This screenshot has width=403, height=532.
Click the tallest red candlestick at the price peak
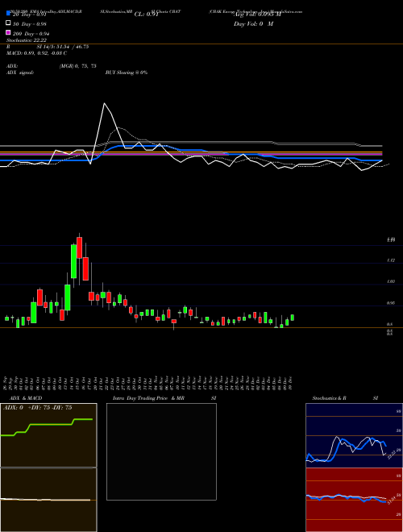click(79, 247)
